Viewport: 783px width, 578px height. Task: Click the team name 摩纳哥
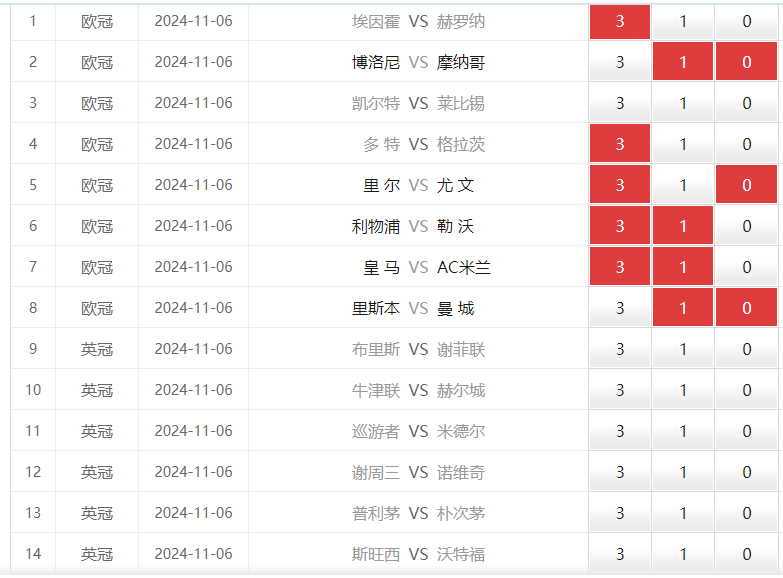461,62
